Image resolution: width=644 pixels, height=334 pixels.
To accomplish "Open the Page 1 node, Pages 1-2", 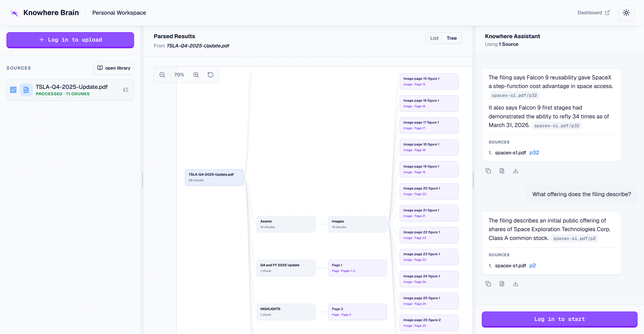I will point(357,268).
